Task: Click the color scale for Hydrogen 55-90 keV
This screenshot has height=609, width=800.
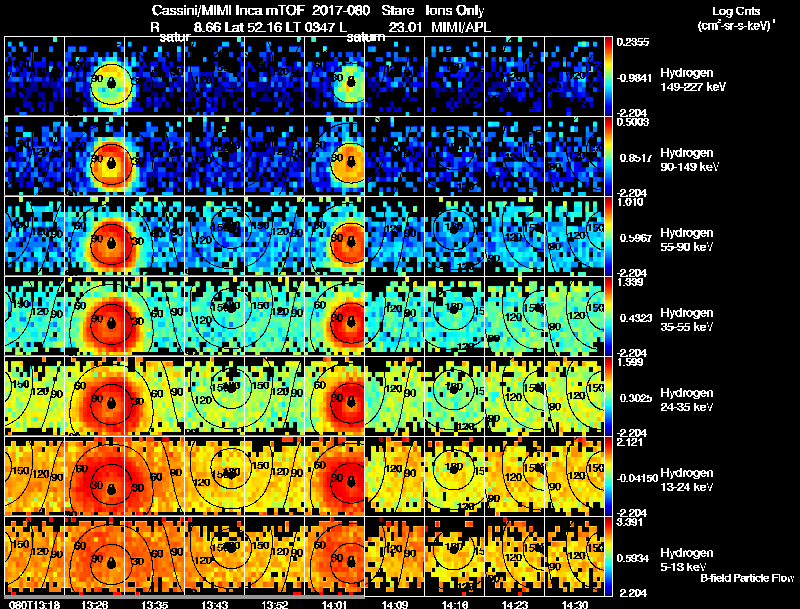Action: (608, 236)
